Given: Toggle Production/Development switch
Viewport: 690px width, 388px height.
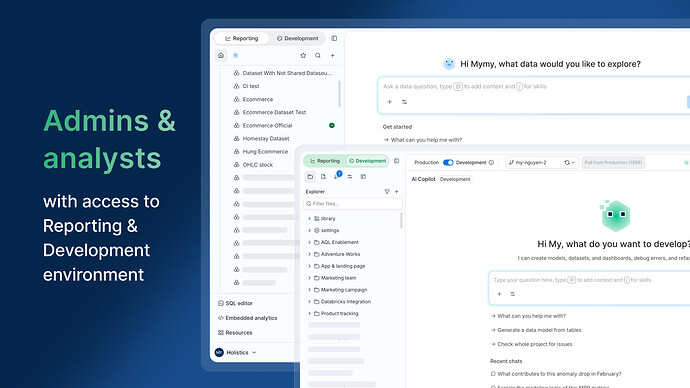Looking at the screenshot, I should (448, 162).
